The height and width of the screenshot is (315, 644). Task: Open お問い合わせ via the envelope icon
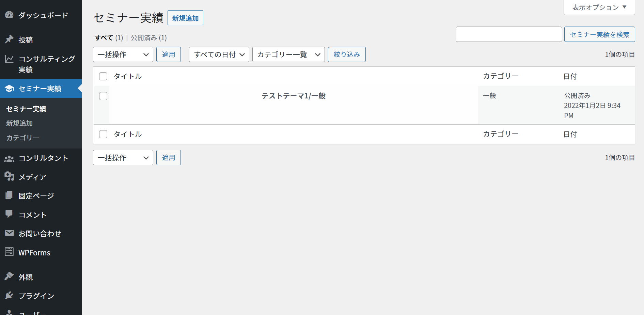click(x=9, y=233)
